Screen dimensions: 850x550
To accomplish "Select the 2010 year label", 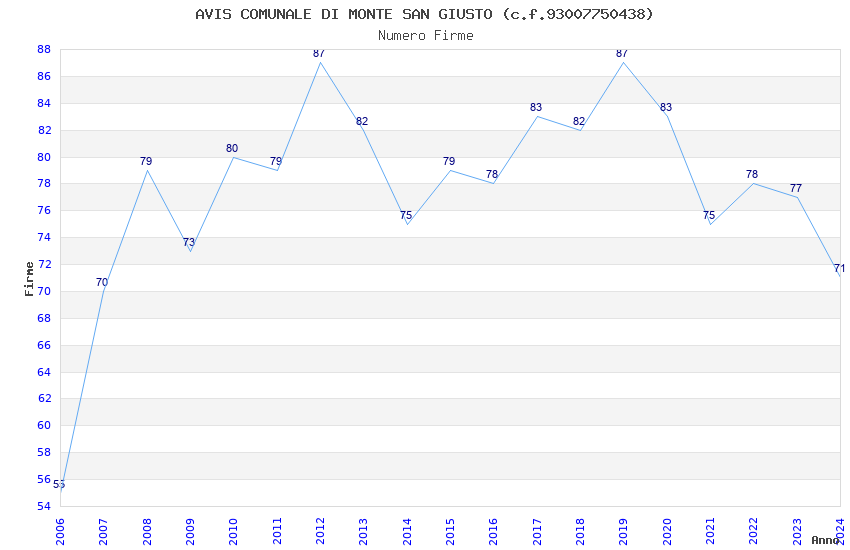I will 233,532.
